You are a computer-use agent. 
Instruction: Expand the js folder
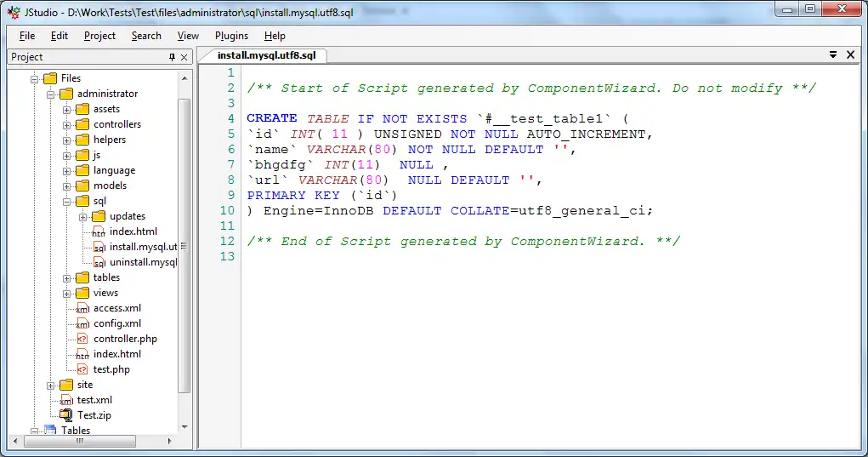pyautogui.click(x=66, y=156)
